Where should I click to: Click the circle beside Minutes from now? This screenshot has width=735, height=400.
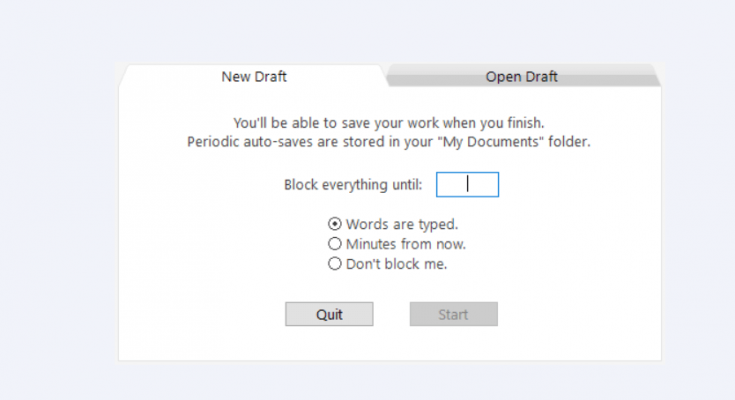click(x=334, y=244)
